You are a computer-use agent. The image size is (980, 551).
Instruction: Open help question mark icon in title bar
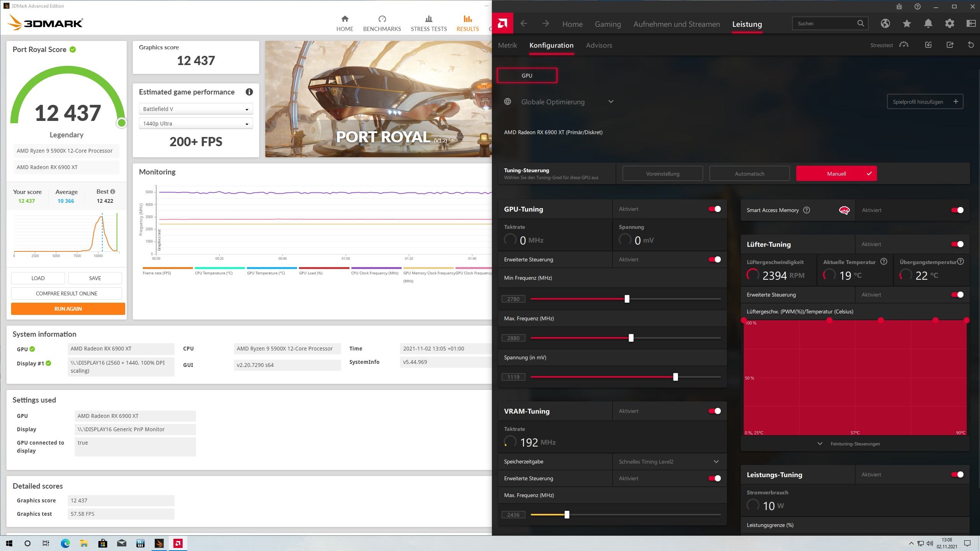point(918,7)
